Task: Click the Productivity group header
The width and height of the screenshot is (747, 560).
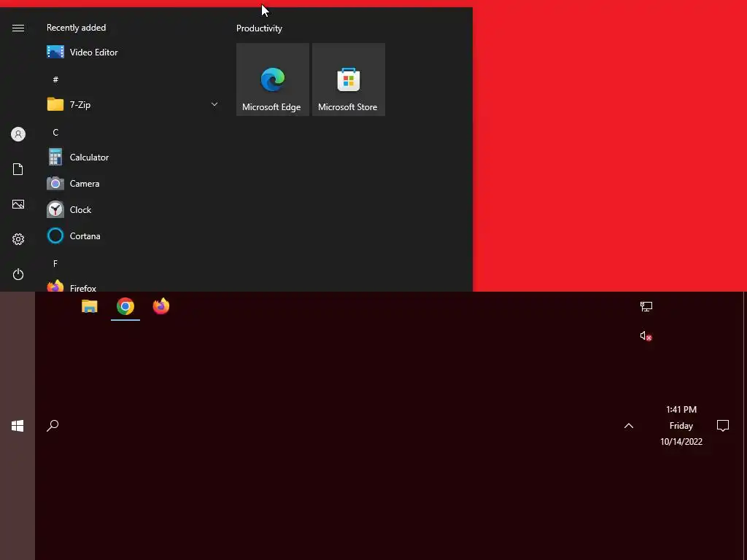Action: pyautogui.click(x=259, y=28)
